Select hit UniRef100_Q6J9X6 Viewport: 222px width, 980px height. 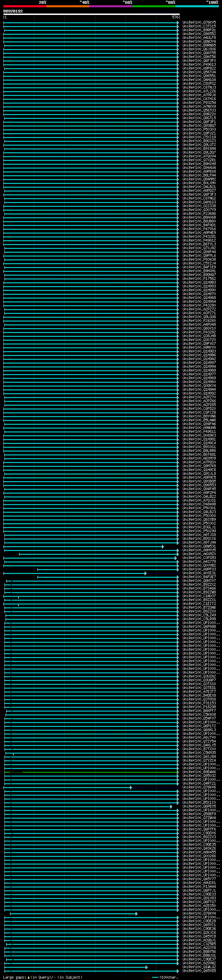pos(199,49)
